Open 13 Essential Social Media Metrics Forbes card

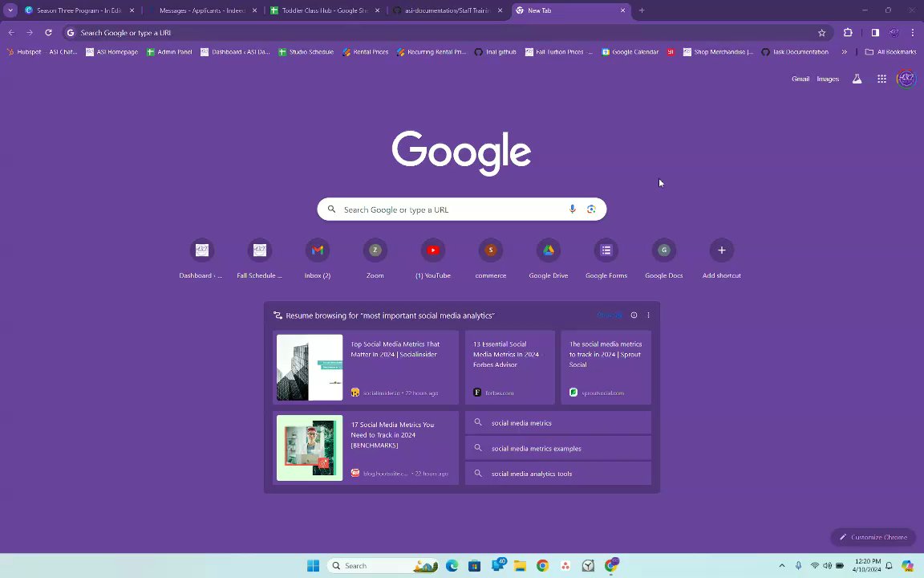click(x=510, y=368)
